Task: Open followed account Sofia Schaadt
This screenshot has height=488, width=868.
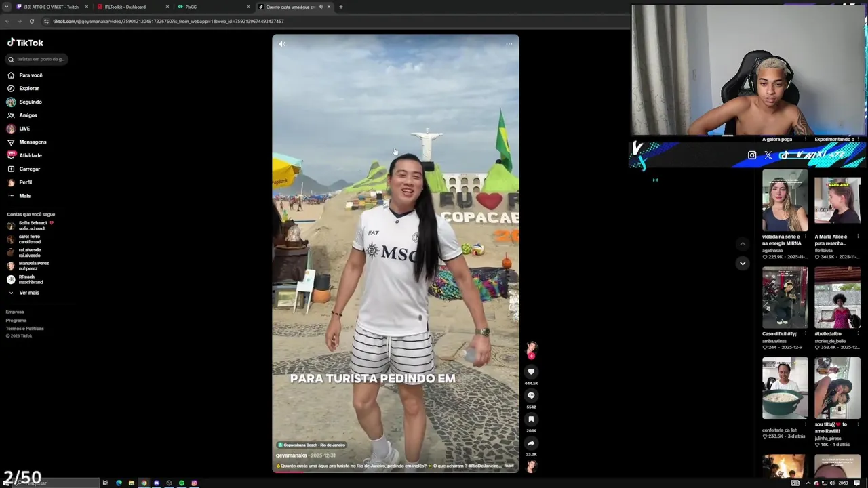Action: pyautogui.click(x=31, y=226)
